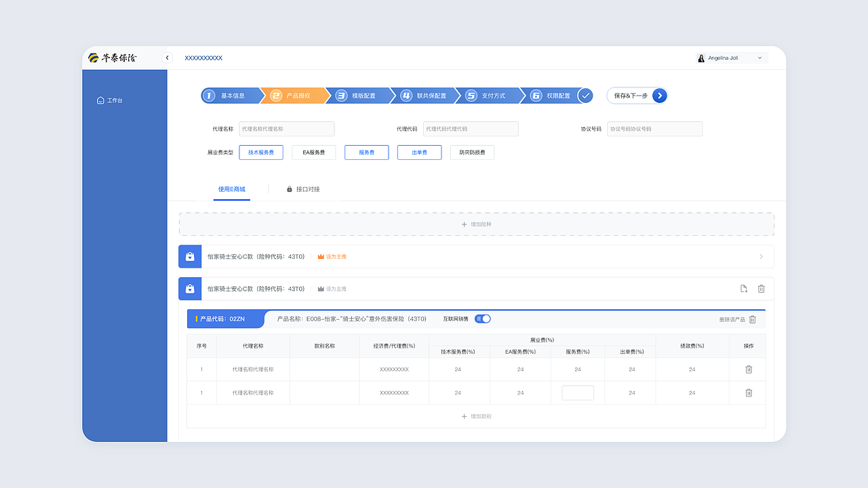
Task: Go to step 4 联共保配置
Action: coord(425,96)
